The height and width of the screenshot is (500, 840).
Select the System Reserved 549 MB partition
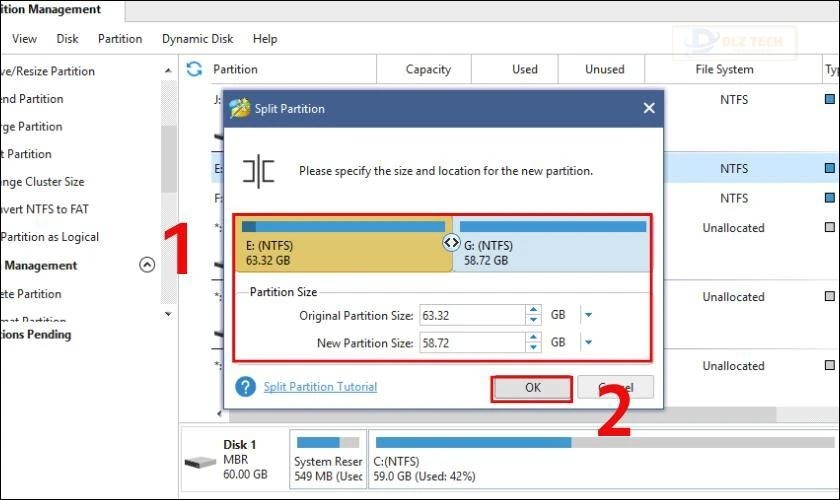click(x=328, y=459)
